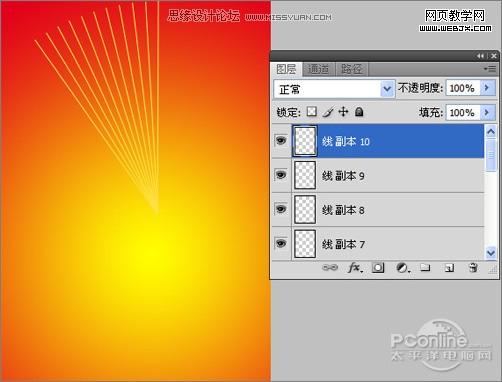Switch to the 路径 tab
Image resolution: width=502 pixels, height=382 pixels.
(x=351, y=69)
